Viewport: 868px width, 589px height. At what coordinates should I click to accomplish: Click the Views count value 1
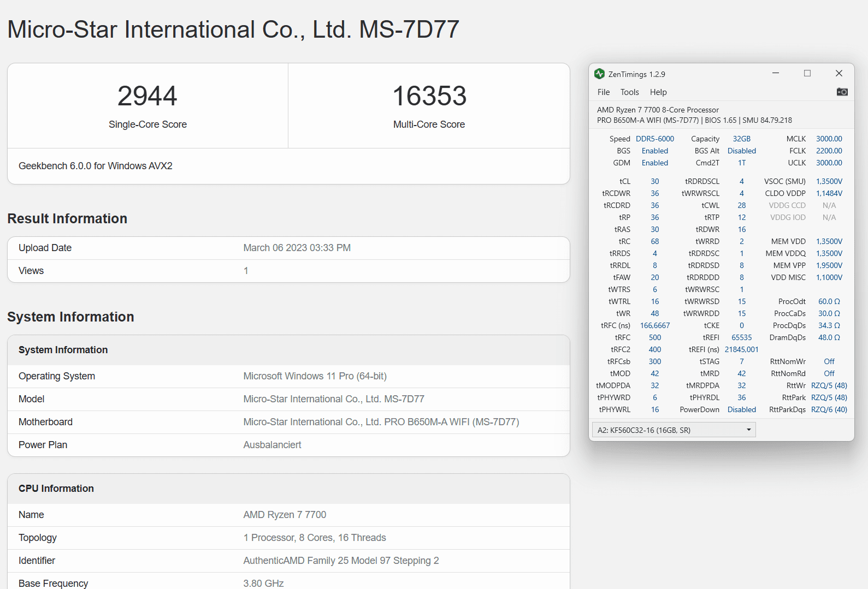pyautogui.click(x=246, y=271)
